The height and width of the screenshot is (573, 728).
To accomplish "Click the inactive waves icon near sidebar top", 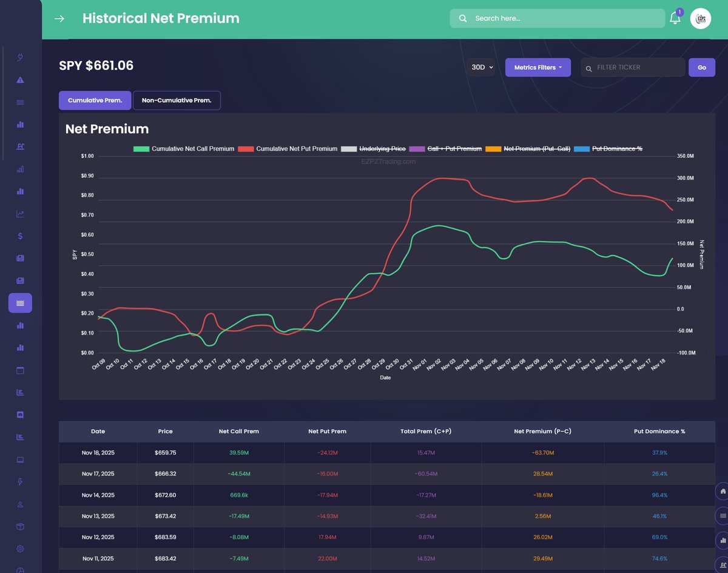I will 20,102.
